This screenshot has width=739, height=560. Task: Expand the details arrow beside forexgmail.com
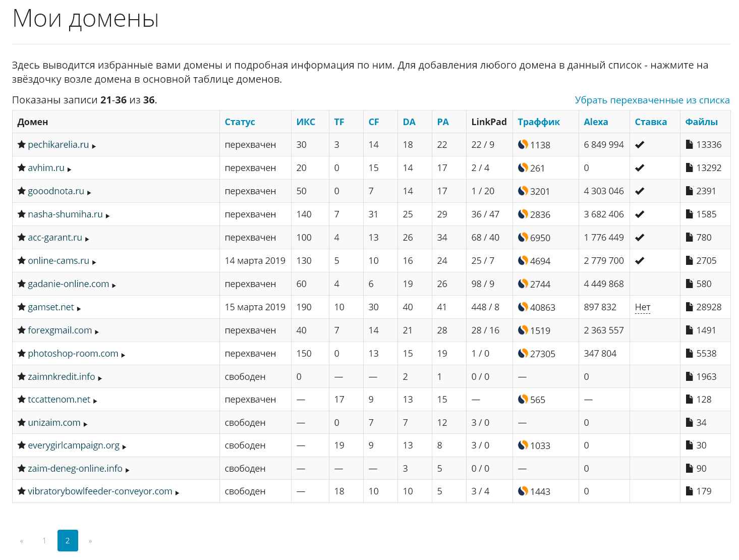pos(97,332)
